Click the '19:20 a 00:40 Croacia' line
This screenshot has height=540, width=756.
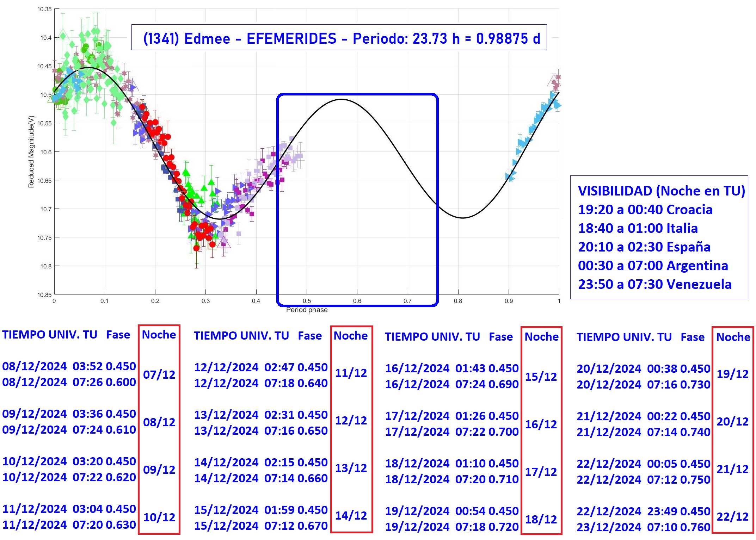point(645,210)
